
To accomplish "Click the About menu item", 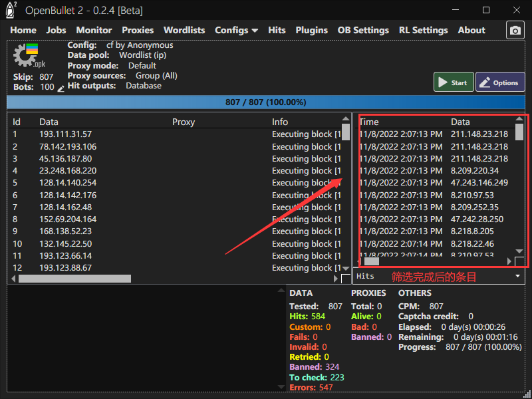I will (471, 30).
